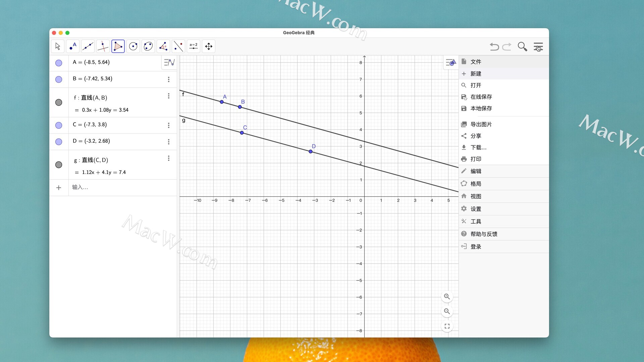Expand the 视图 menu section
This screenshot has height=362, width=644.
click(x=504, y=196)
